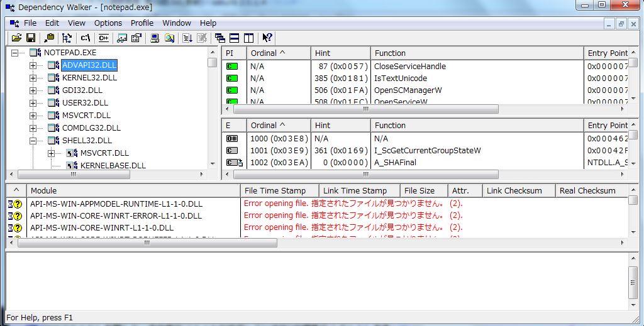The width and height of the screenshot is (644, 326).
Task: Click API-MS-WIN-CORE-WINRT-L1-1-0.DLL module row
Action: click(102, 227)
